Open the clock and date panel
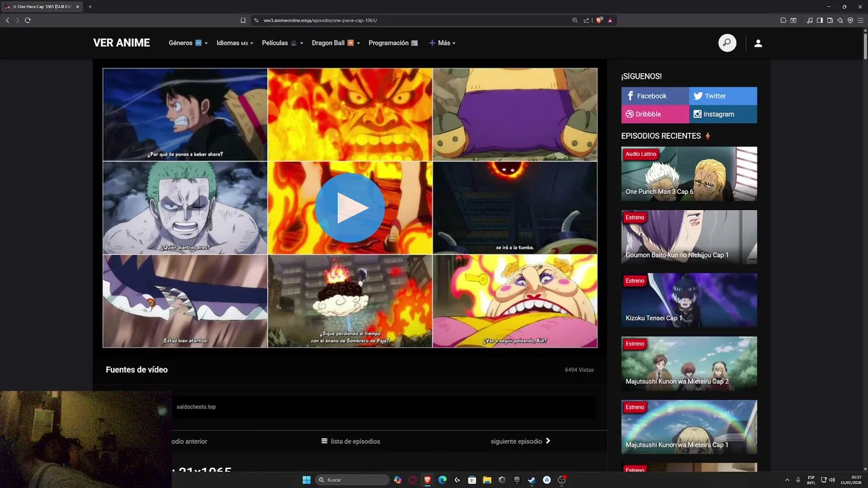 point(852,480)
